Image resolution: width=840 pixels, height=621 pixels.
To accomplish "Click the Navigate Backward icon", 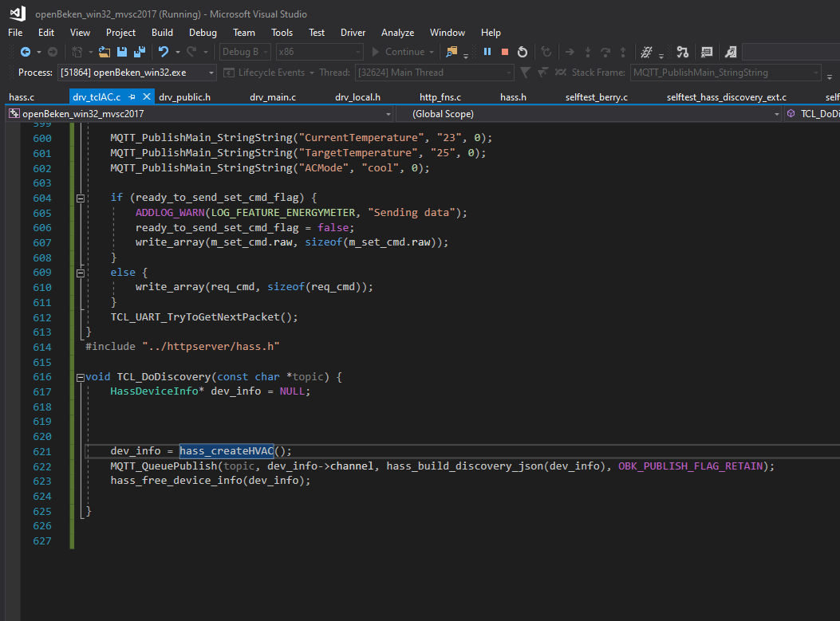I will coord(25,52).
